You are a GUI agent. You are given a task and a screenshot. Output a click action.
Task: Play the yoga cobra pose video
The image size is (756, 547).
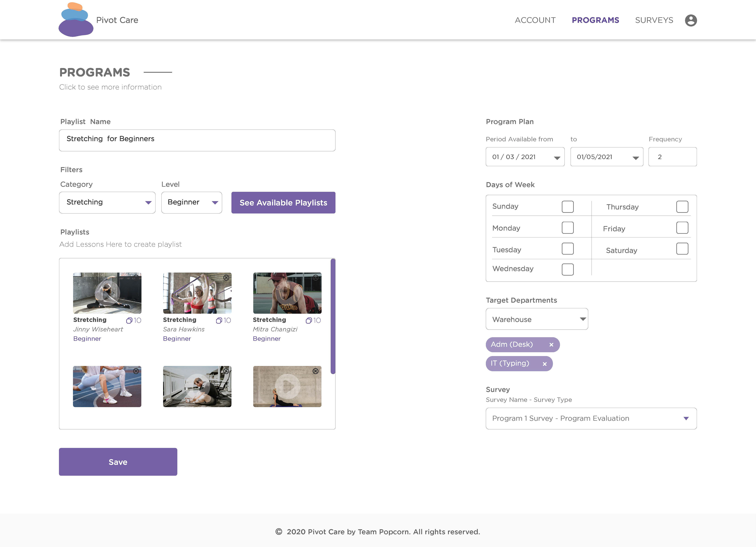[287, 386]
